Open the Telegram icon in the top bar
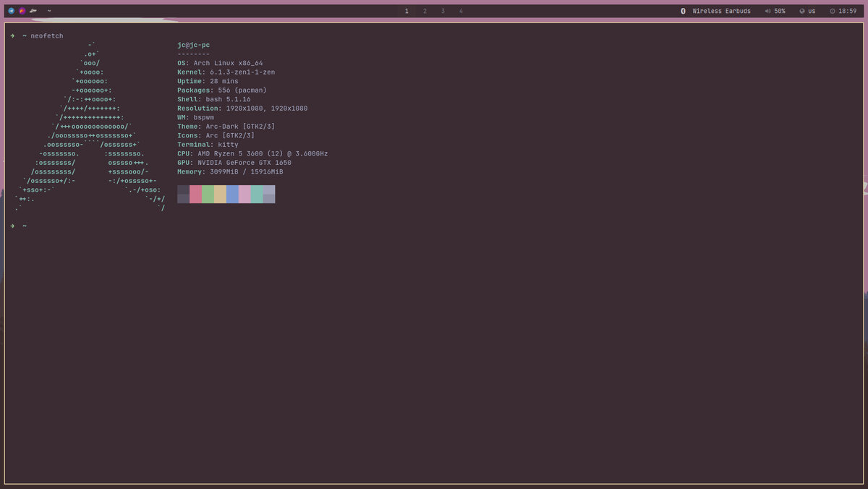 pyautogui.click(x=11, y=11)
